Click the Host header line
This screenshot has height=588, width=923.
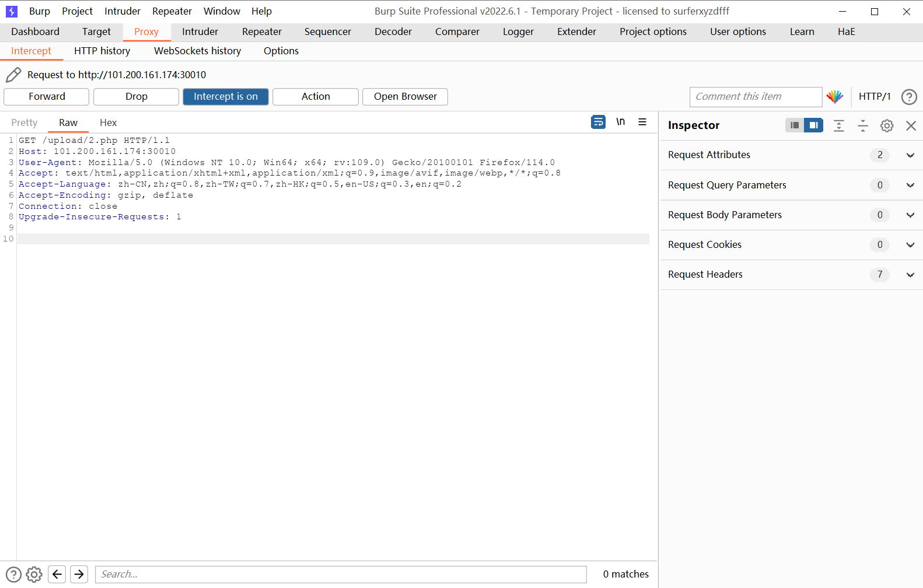97,152
